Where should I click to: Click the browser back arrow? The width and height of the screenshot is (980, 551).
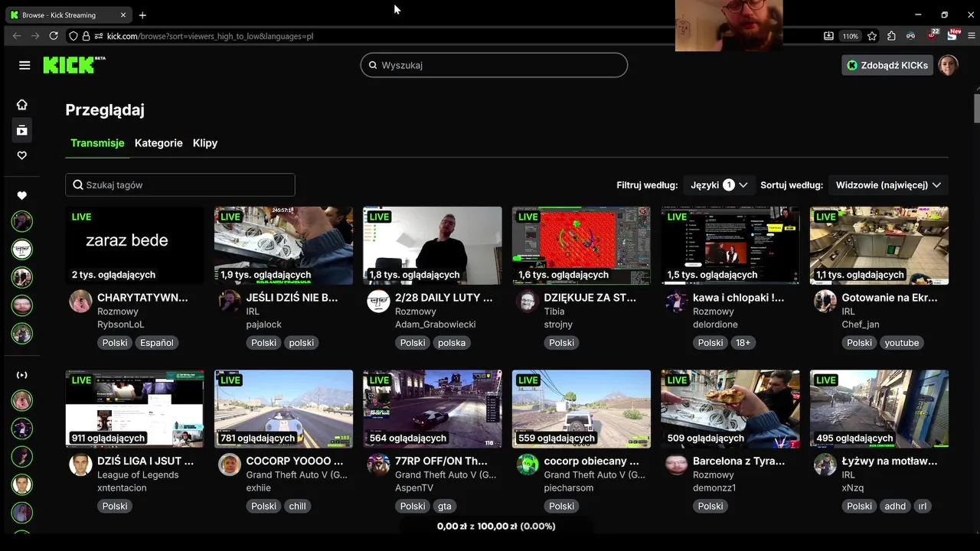tap(17, 36)
